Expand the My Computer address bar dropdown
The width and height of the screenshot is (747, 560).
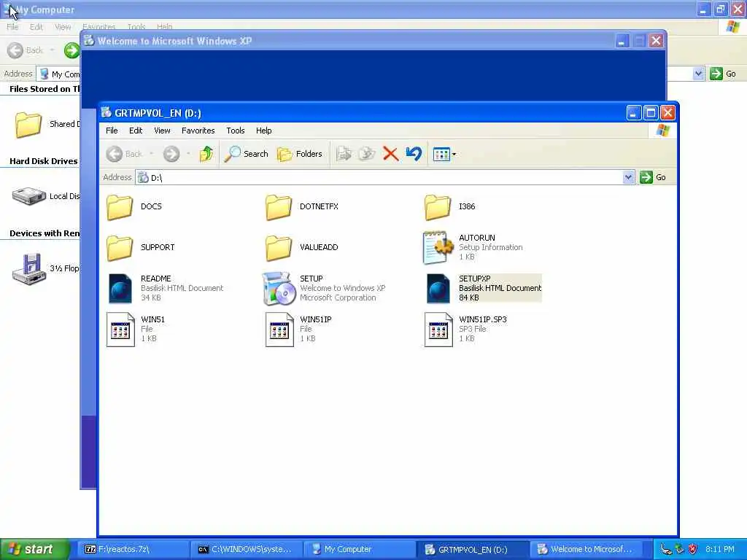698,74
